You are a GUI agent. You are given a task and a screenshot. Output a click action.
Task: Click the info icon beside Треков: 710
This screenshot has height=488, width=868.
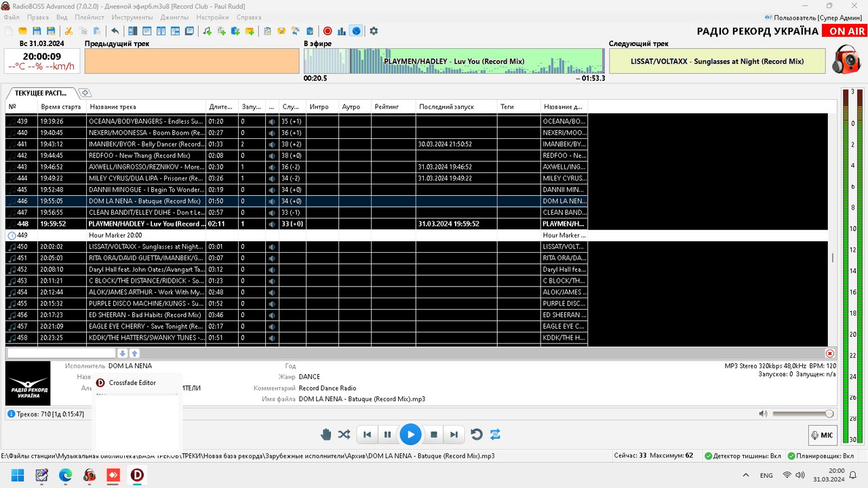11,413
